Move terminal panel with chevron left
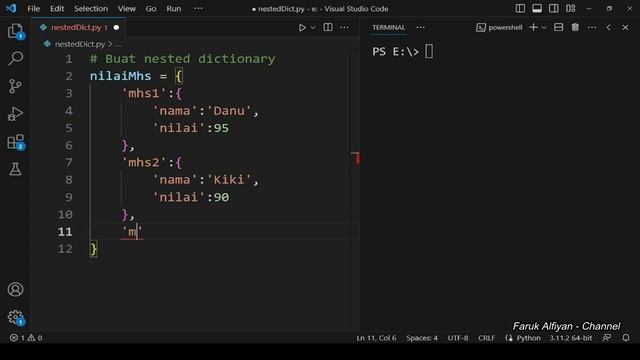 (609, 27)
